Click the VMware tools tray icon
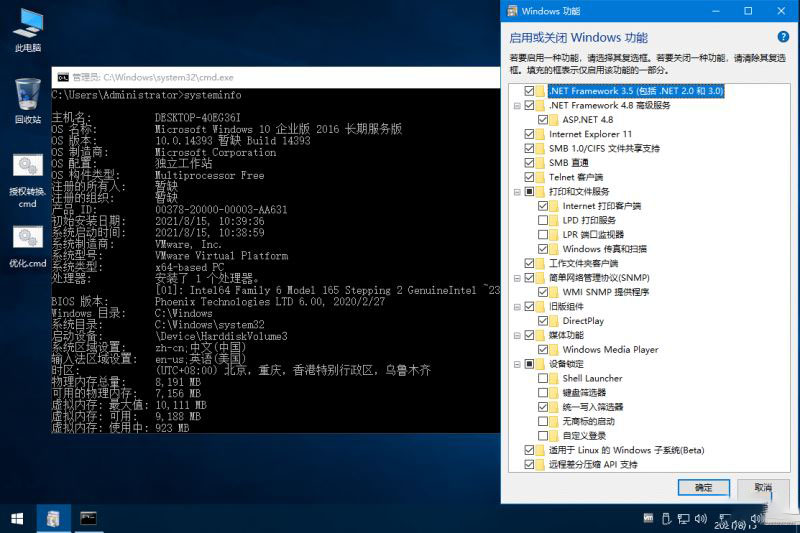Viewport: 800px width, 533px height. (x=648, y=518)
